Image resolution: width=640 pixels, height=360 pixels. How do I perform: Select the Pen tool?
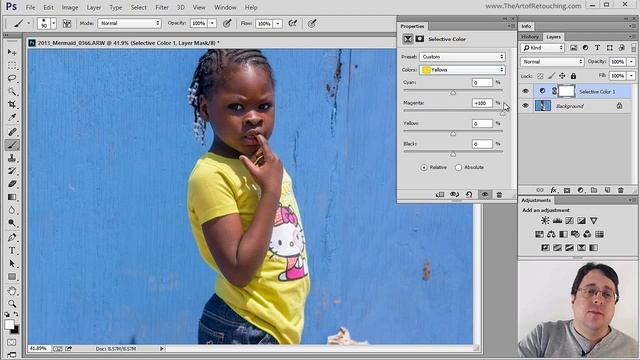(x=12, y=237)
